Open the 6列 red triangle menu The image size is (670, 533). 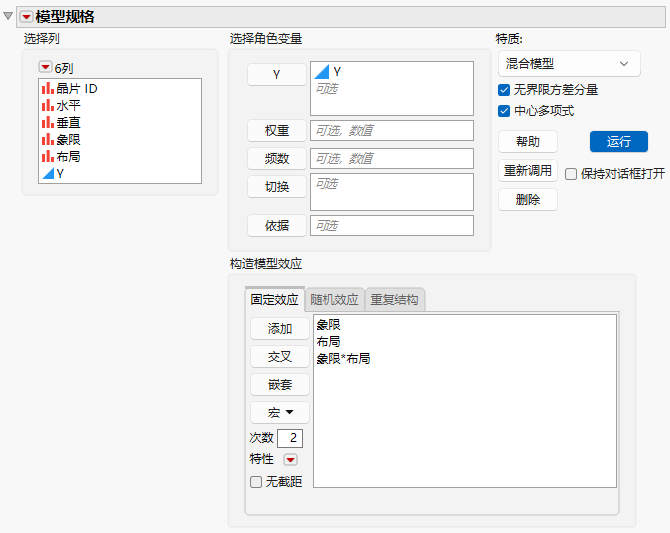[x=45, y=67]
